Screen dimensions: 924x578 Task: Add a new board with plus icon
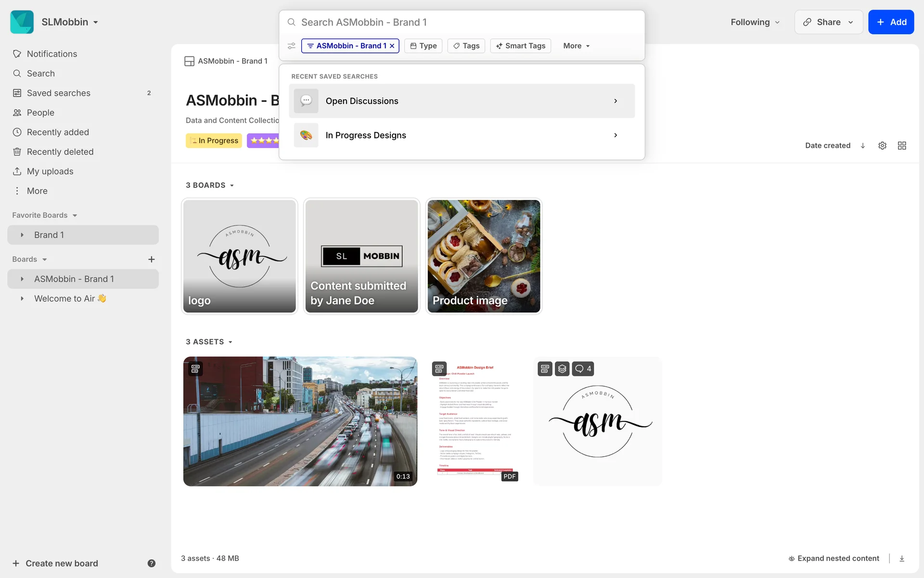pyautogui.click(x=151, y=259)
